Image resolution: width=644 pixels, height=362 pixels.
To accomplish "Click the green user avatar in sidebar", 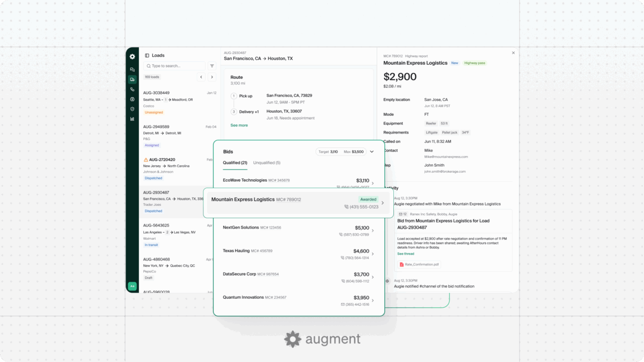I will coord(132,286).
